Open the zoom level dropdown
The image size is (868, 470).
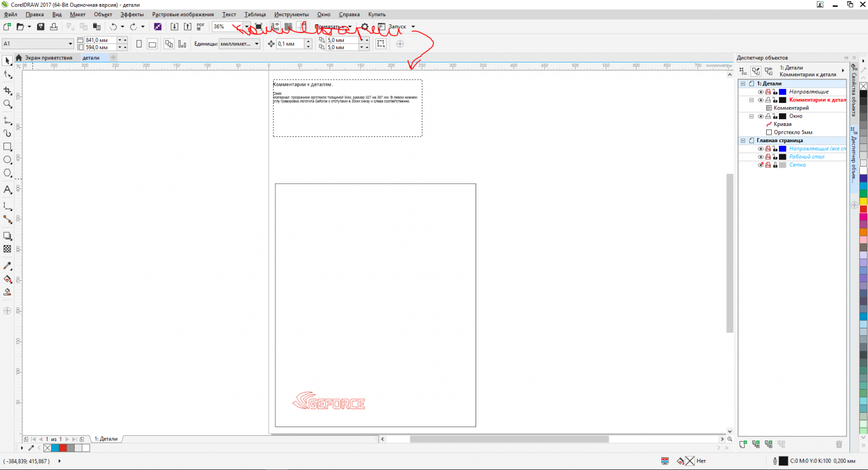click(247, 27)
